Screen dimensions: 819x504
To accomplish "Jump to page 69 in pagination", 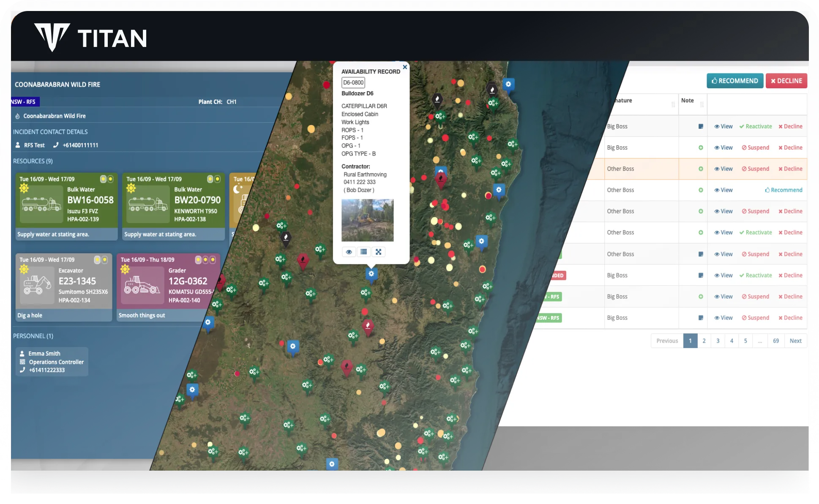I will click(x=776, y=341).
